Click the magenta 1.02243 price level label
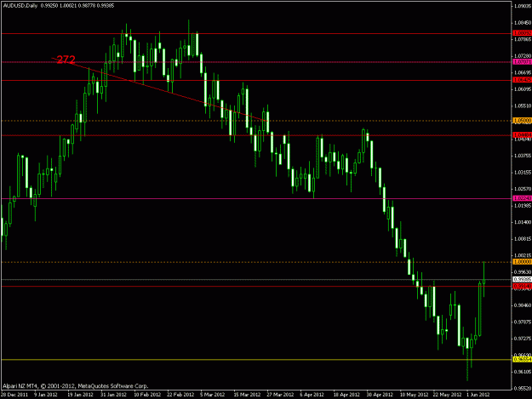Viewport: 532px width, 399px height. click(522, 198)
